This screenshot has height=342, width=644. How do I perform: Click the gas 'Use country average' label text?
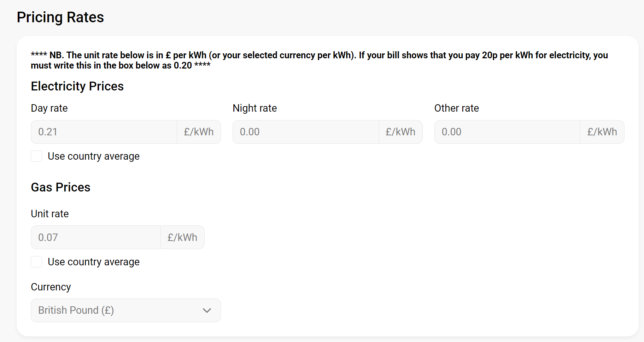[94, 262]
